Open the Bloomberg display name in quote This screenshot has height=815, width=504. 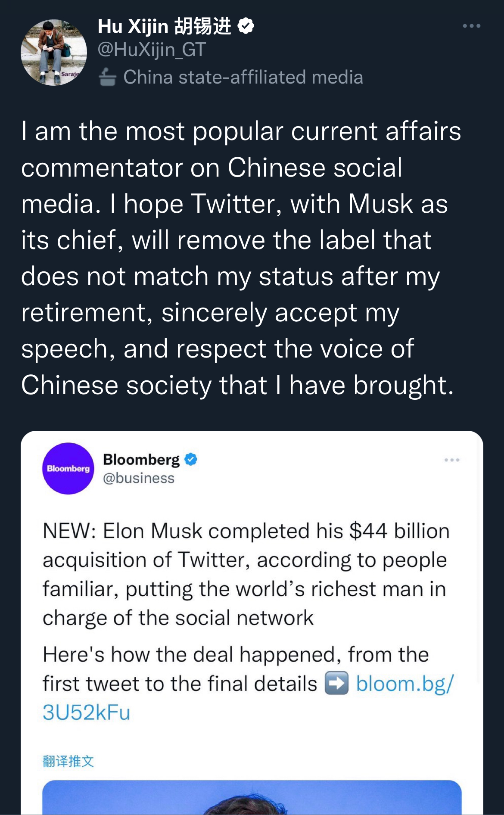tap(141, 460)
